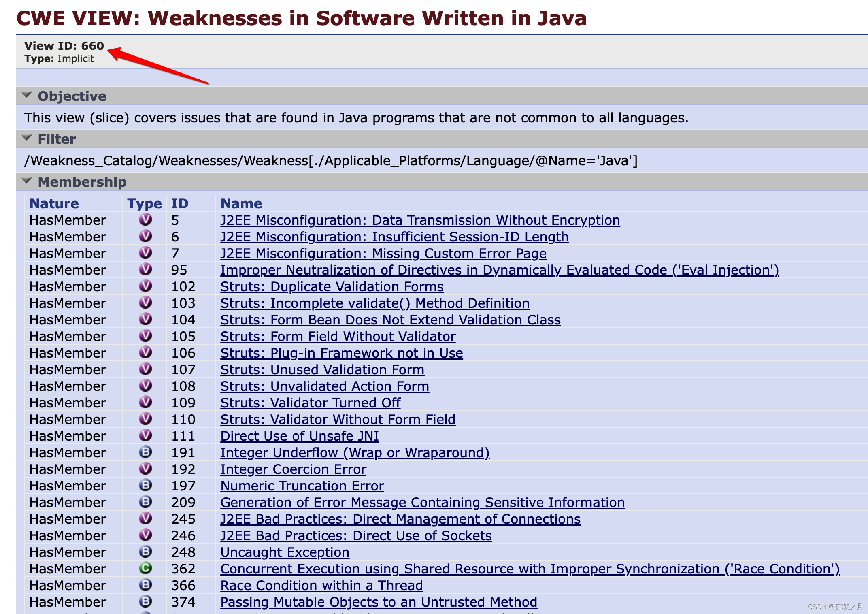The image size is (868, 614).
Task: Click the Base icon next to ID 191
Action: pos(145,452)
